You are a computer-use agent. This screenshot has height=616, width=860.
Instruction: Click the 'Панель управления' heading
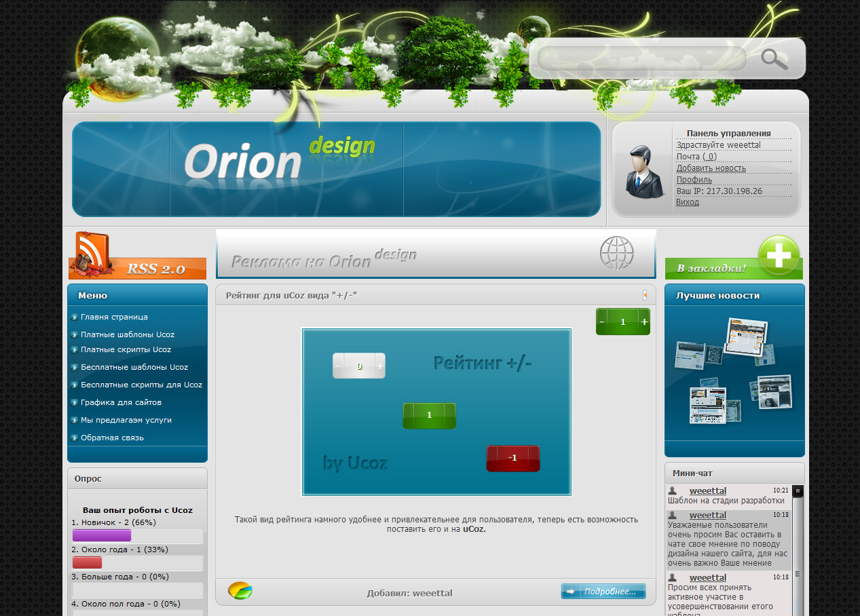pos(729,134)
